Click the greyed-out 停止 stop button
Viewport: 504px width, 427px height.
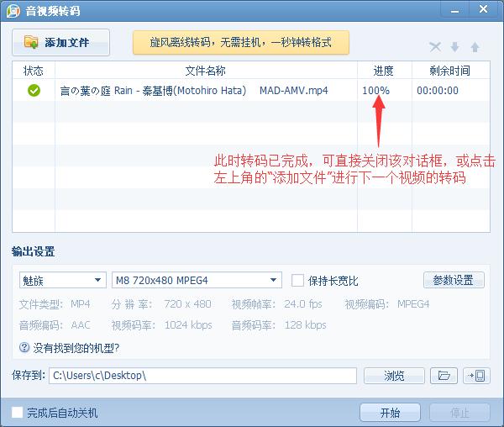[x=460, y=413]
